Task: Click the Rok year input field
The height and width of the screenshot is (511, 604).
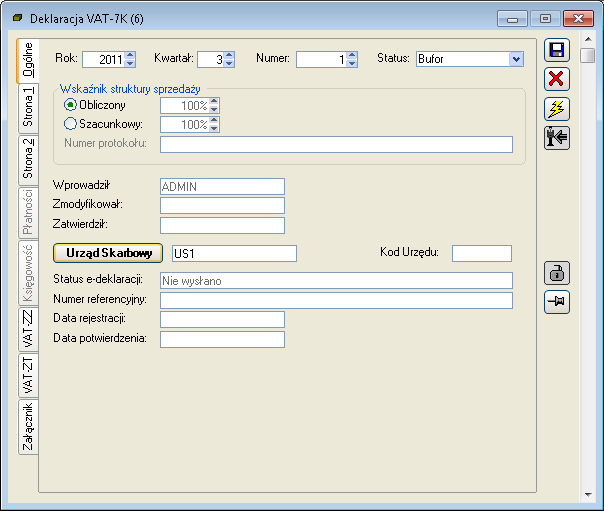Action: click(103, 60)
